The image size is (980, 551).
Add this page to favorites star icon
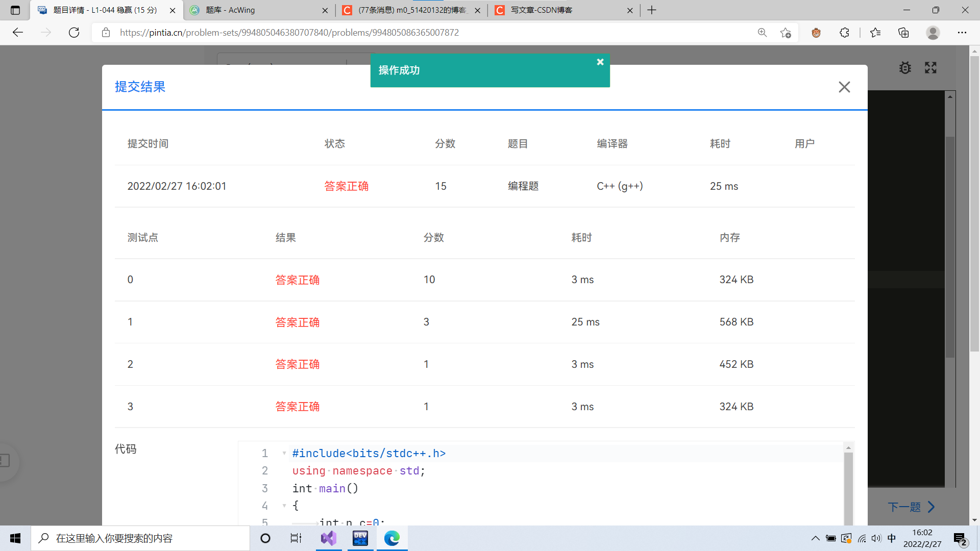point(786,32)
